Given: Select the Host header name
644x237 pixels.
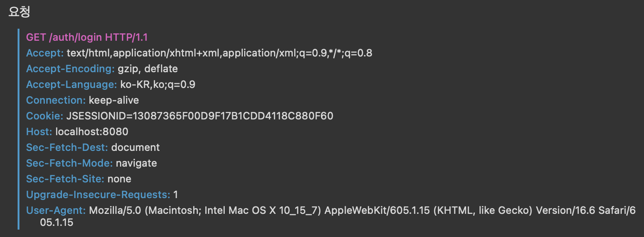Looking at the screenshot, I should point(39,132).
